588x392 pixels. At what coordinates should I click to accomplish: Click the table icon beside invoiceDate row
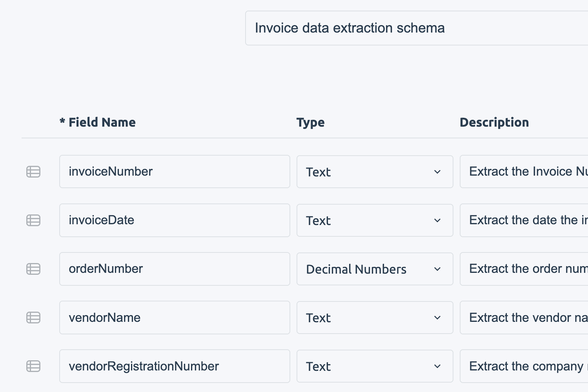click(33, 220)
